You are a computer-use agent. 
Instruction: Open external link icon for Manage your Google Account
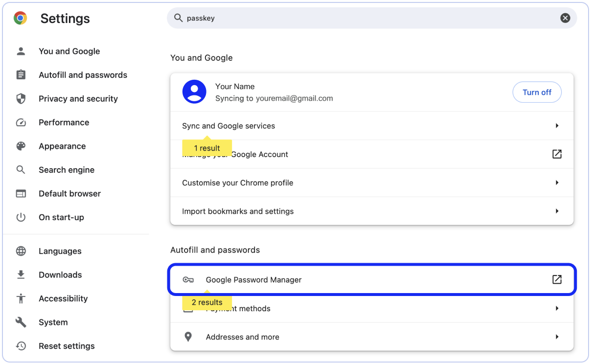(557, 154)
